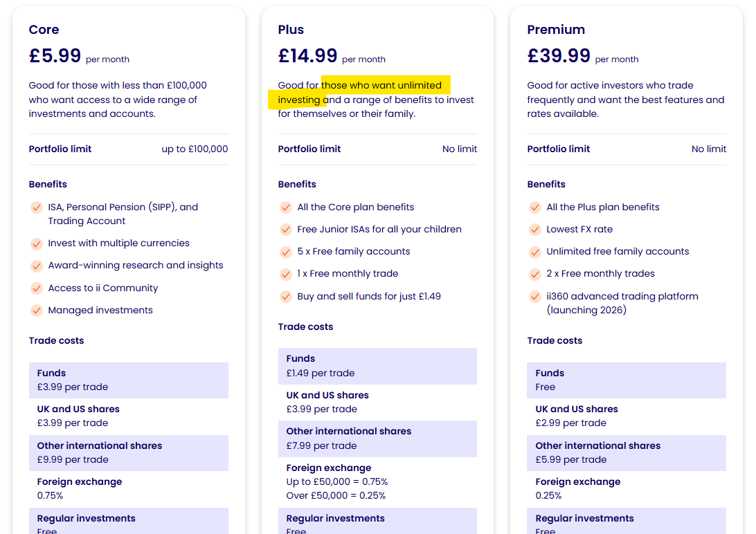The image size is (756, 534).
Task: Click the checkmark icon beside Invest with multiple currencies
Action: click(37, 243)
